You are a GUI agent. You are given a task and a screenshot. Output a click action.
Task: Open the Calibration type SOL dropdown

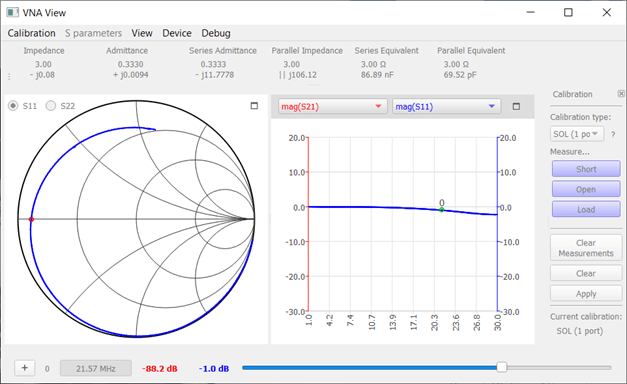point(577,134)
